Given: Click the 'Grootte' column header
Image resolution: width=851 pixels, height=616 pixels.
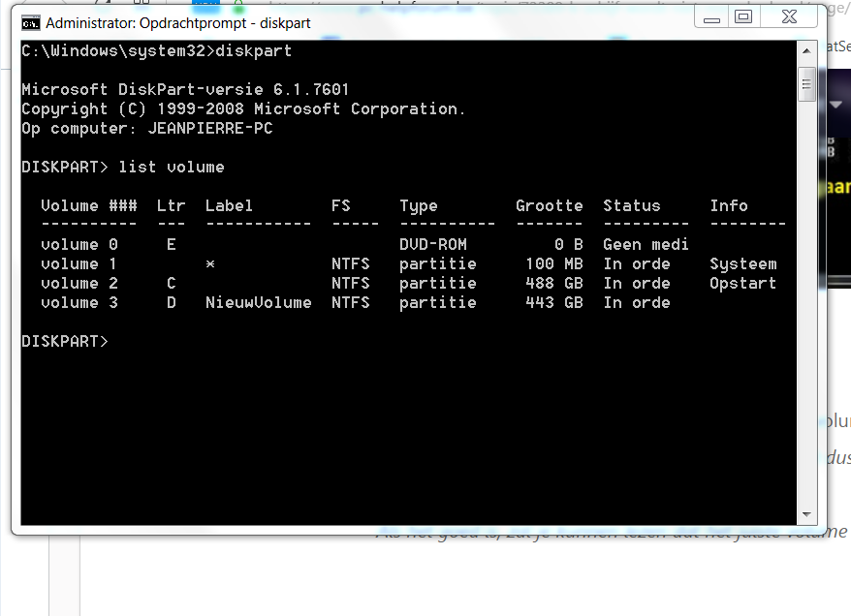Looking at the screenshot, I should (x=550, y=206).
